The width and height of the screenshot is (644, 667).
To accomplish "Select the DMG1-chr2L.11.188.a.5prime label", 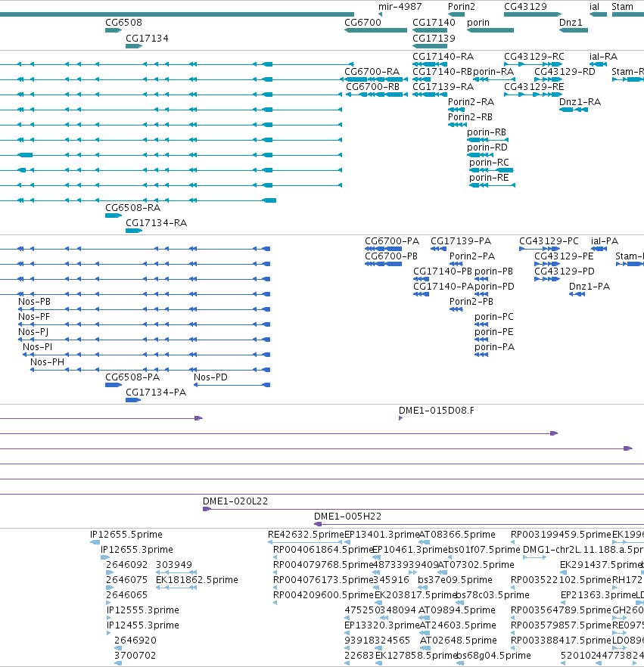I will 583,550.
